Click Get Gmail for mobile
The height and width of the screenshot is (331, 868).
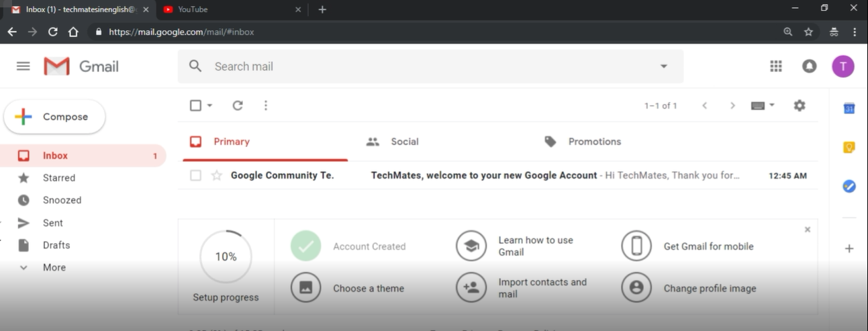708,246
